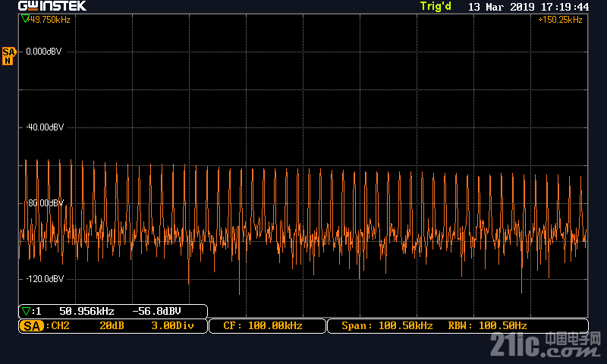This screenshot has width=607, height=364.
Task: Click the 20dB vertical scale value
Action: [x=112, y=326]
